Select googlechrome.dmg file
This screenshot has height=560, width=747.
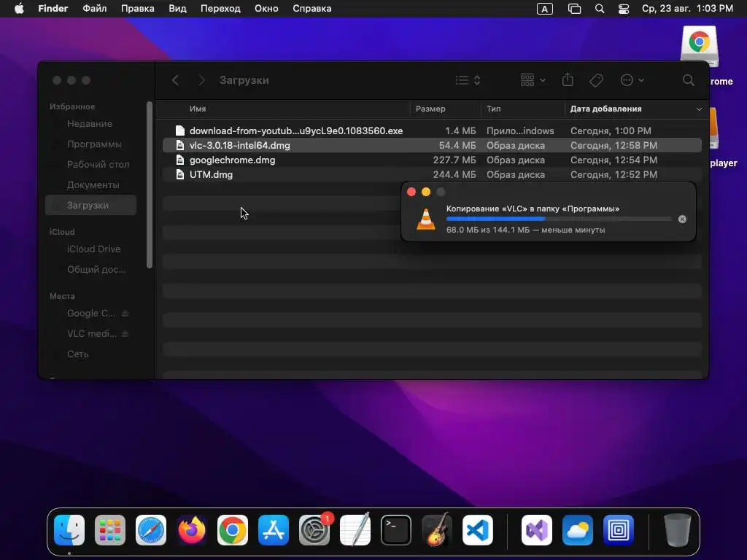click(432, 160)
